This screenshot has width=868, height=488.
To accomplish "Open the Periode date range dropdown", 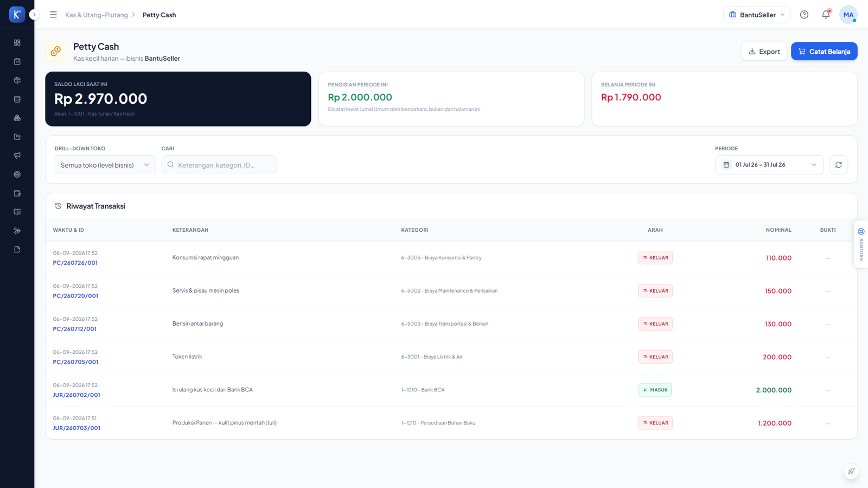I will coord(769,164).
